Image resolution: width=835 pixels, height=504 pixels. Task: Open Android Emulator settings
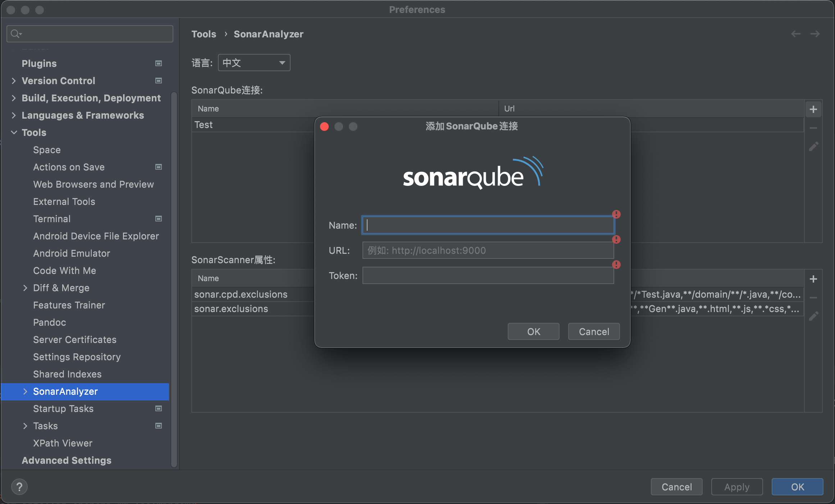point(72,253)
